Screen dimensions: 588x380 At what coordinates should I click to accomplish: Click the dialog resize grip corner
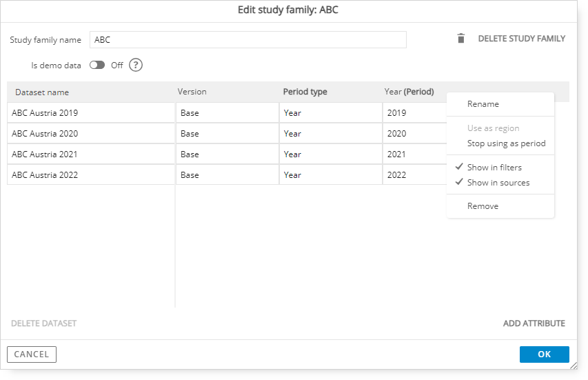[x=574, y=366]
